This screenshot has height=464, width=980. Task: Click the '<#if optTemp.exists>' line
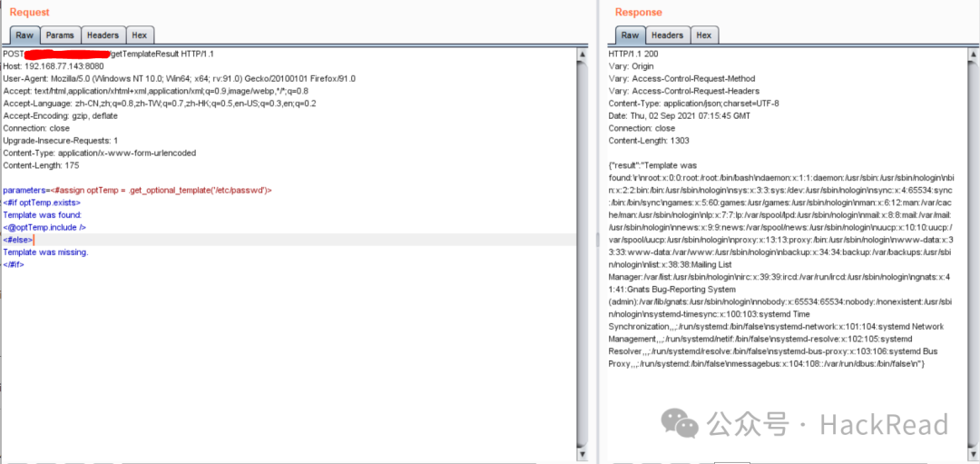tap(42, 202)
